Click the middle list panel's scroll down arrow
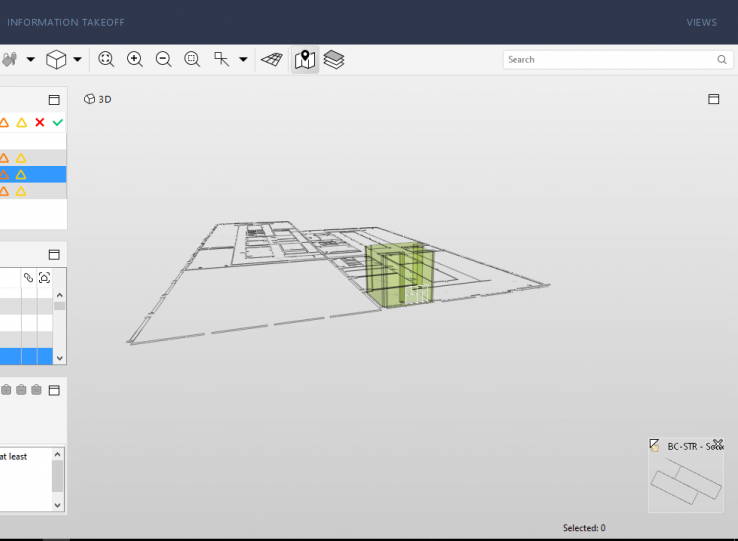 click(59, 357)
